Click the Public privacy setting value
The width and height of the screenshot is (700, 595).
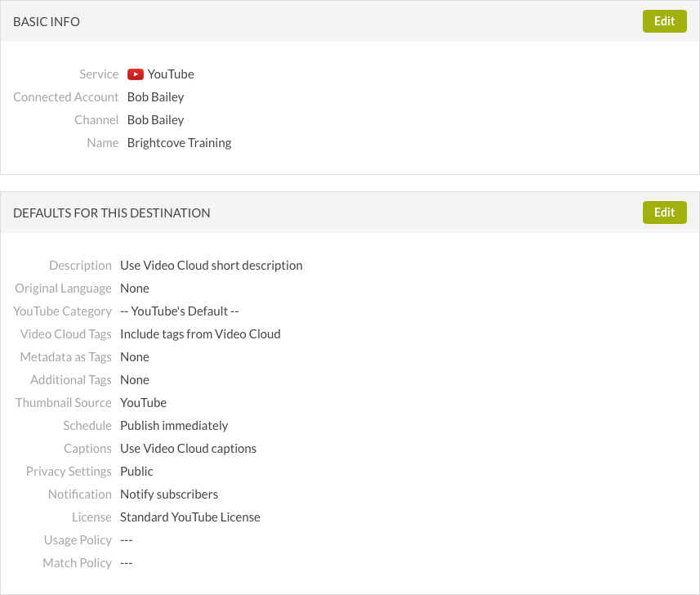pos(136,472)
